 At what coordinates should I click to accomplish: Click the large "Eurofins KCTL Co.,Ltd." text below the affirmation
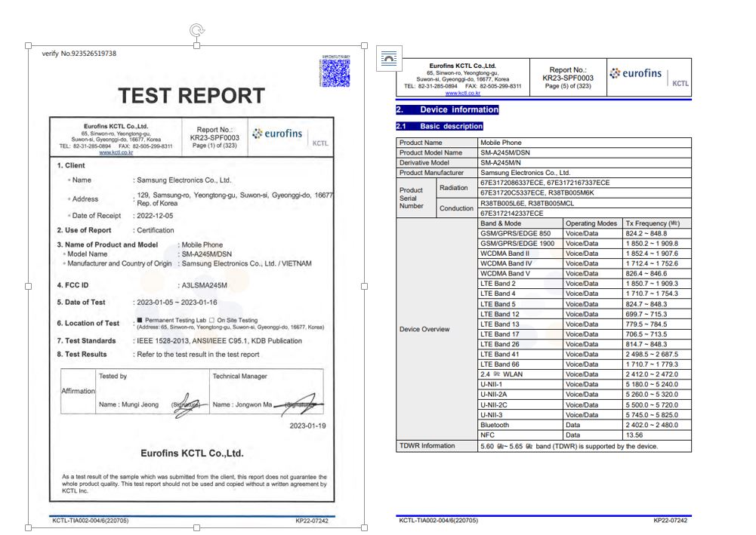[192, 454]
